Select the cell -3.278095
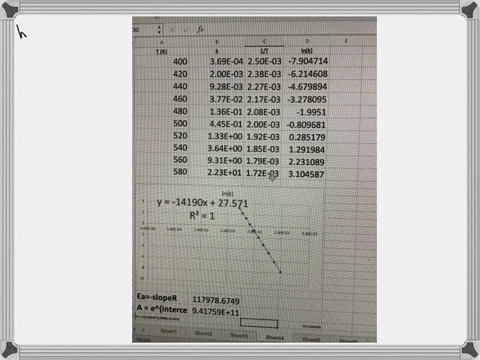Viewport: 480px width, 360px height. (x=307, y=100)
